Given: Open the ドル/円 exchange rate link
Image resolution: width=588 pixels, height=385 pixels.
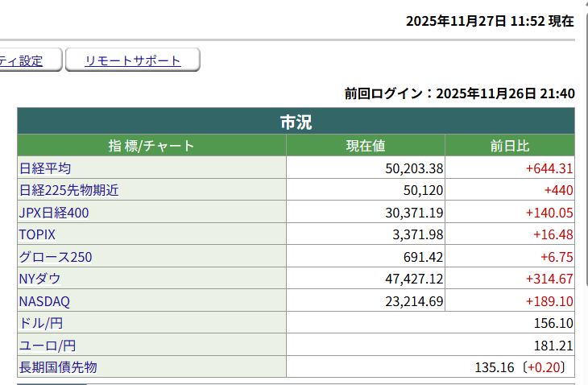Looking at the screenshot, I should tap(40, 323).
